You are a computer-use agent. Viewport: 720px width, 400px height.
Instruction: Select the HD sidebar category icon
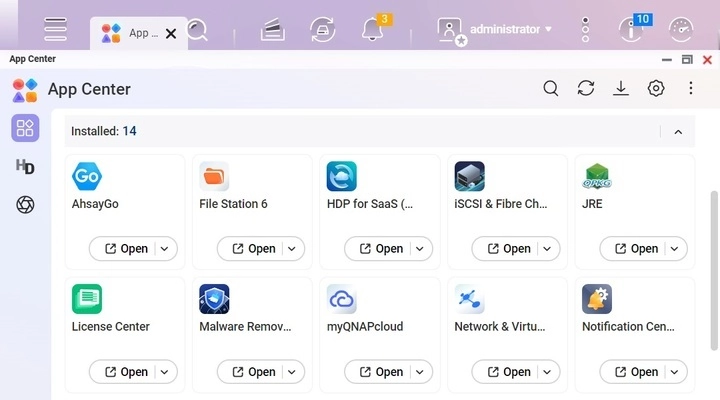coord(25,167)
